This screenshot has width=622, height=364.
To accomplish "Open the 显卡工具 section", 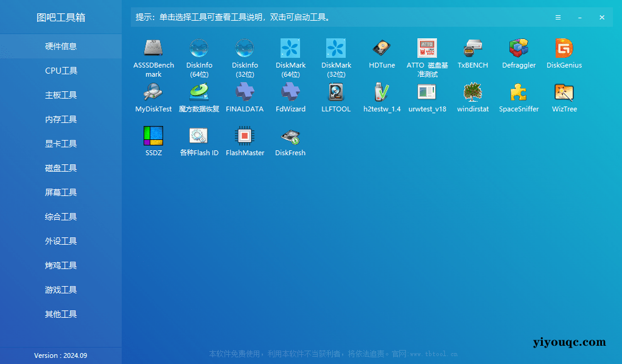I will (x=61, y=143).
